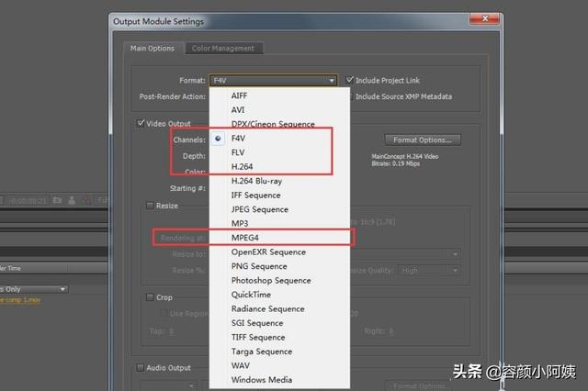Enable the Audio Output checkbox
Image resolution: width=588 pixels, height=391 pixels.
[141, 368]
